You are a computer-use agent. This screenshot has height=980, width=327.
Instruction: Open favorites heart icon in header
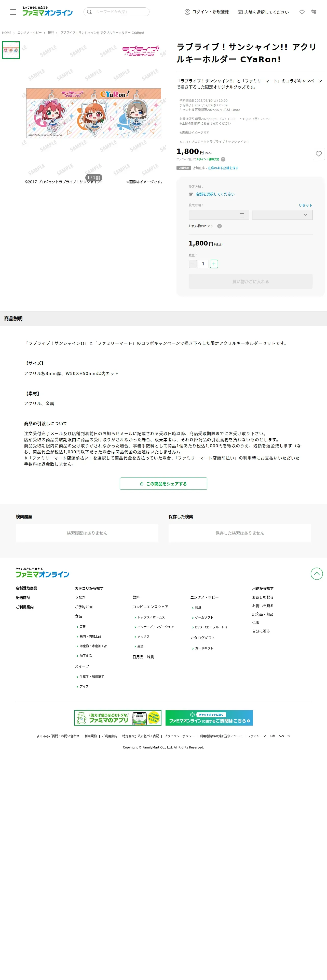click(x=302, y=12)
